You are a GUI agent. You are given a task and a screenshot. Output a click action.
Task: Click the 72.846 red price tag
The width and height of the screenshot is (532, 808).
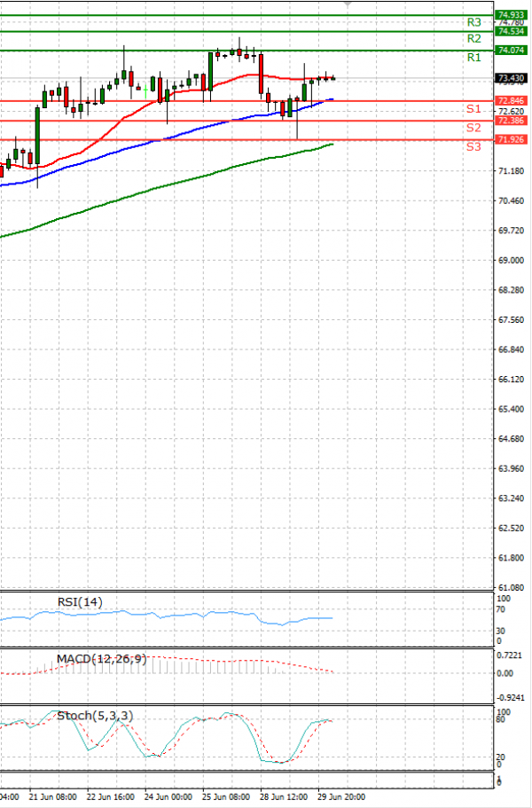(x=511, y=100)
